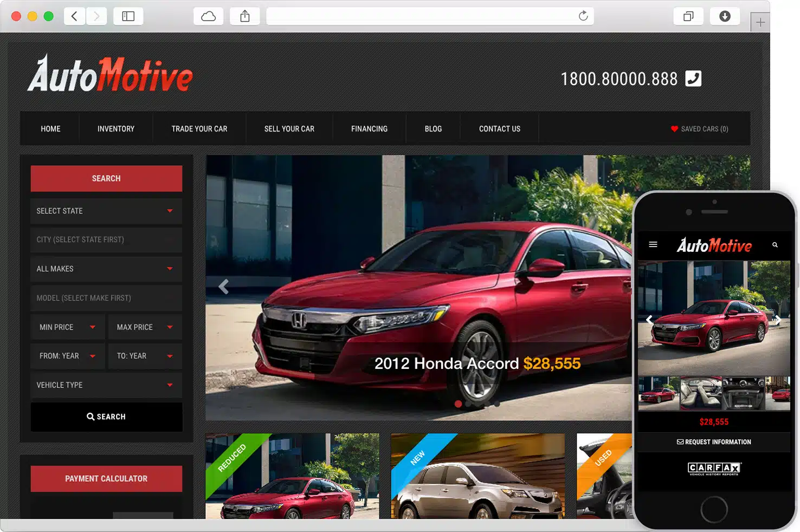The image size is (800, 532).
Task: Open the Home menu item
Action: click(x=50, y=129)
